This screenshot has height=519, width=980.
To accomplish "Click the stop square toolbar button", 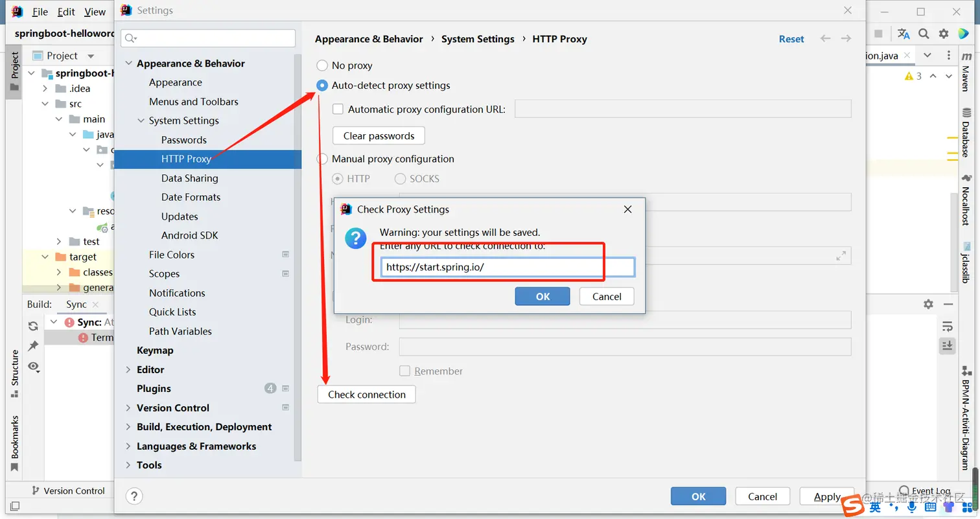I will [879, 34].
